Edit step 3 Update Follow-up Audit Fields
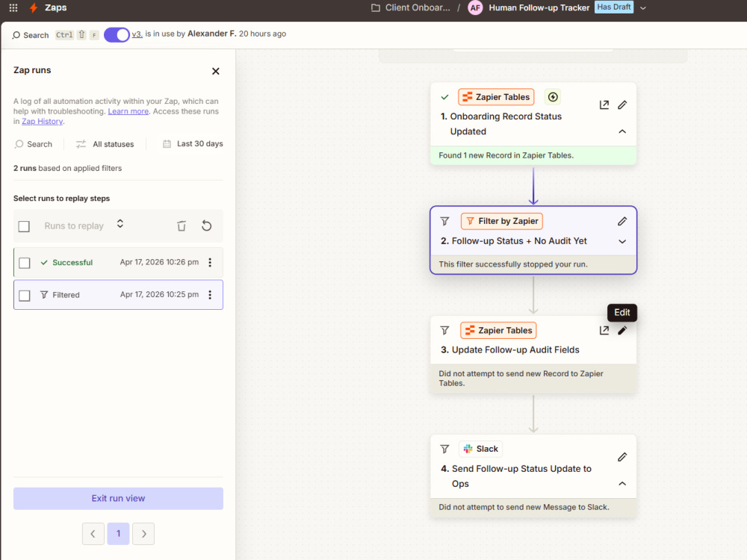This screenshot has width=747, height=560. tap(622, 331)
